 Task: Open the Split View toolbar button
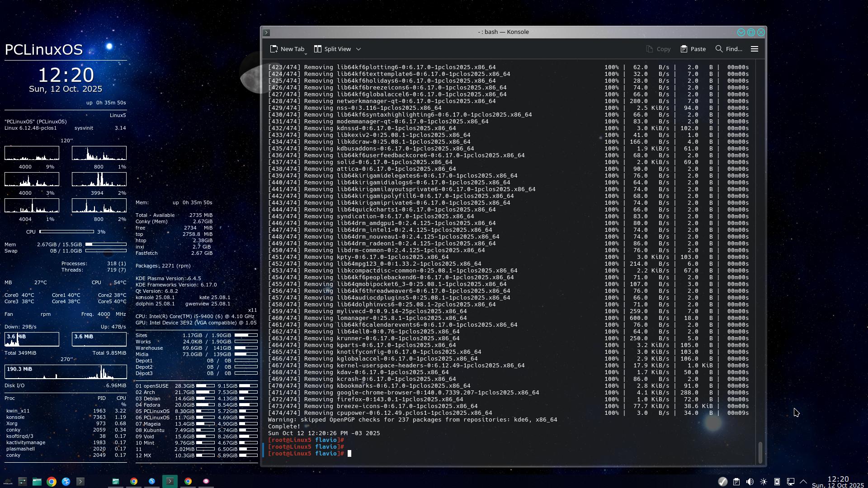333,49
